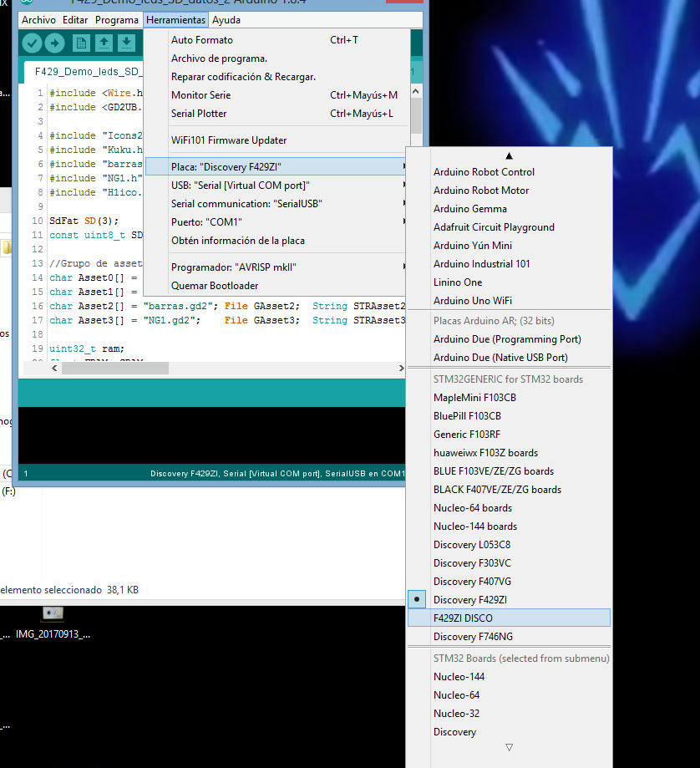Click the vertical scrollbar thumb in editor
This screenshot has height=768, width=700.
[416, 115]
